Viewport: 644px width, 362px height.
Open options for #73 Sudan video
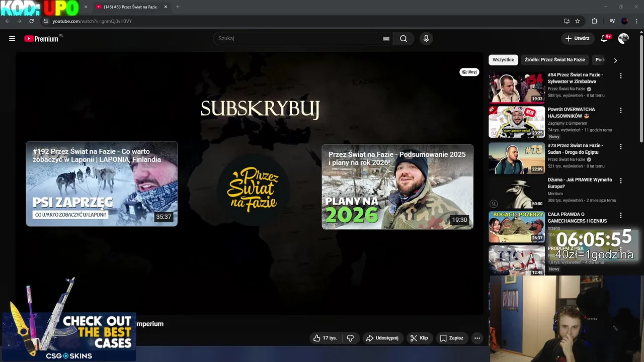point(620,146)
